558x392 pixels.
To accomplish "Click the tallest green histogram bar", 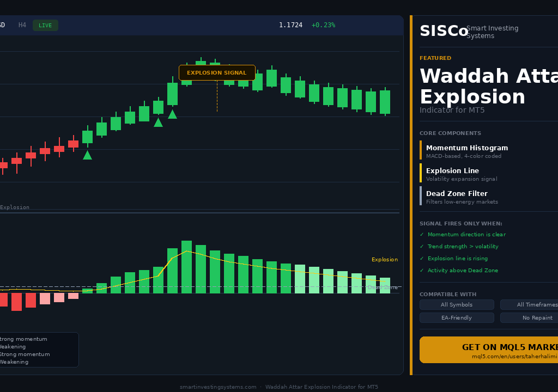I will [x=186, y=267].
